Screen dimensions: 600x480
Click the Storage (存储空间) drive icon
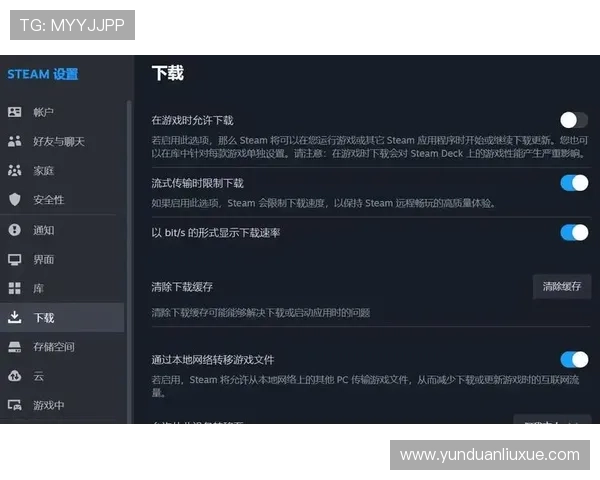[x=15, y=347]
